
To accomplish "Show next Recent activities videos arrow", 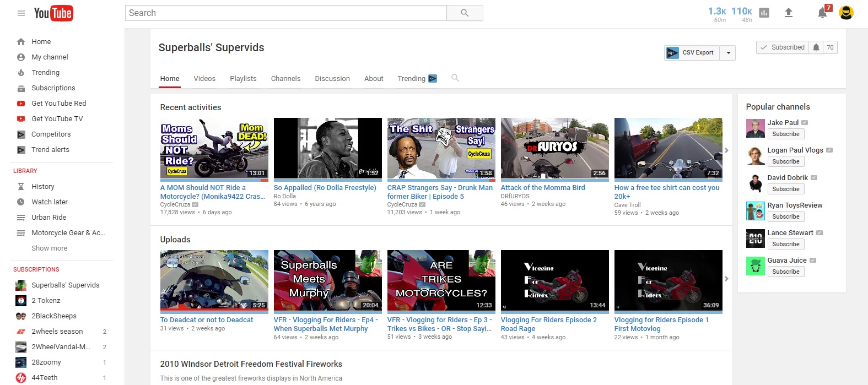I will pyautogui.click(x=726, y=150).
